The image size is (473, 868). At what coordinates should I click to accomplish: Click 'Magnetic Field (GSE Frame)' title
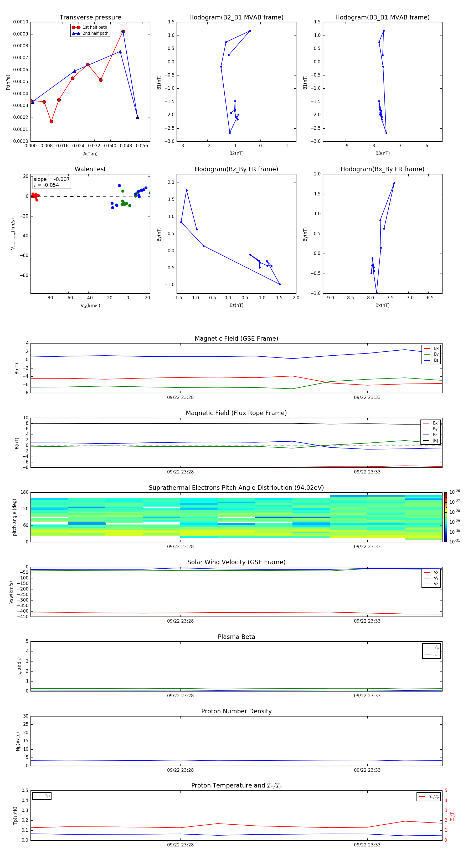[x=236, y=339]
